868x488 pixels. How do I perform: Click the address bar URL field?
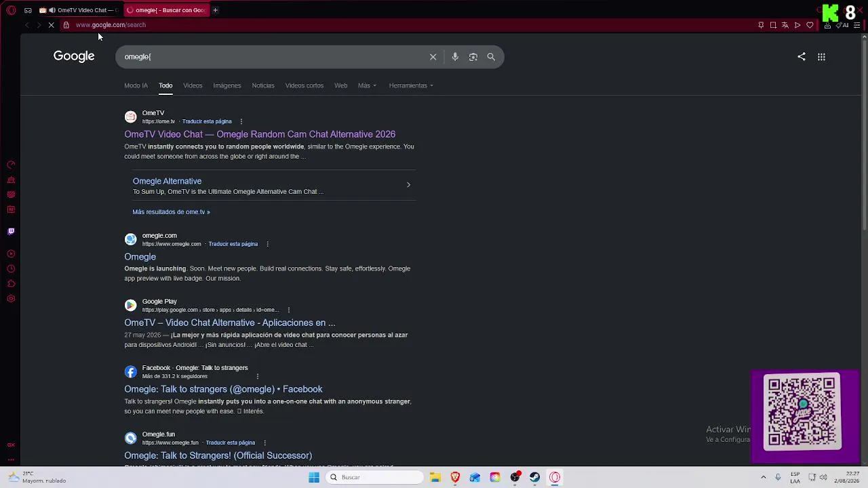(407, 25)
